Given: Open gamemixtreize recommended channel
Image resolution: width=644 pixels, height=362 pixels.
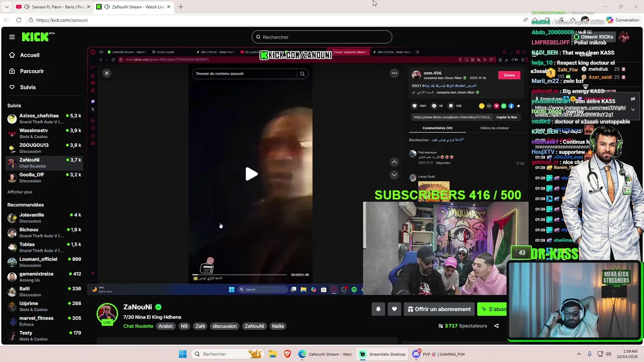Looking at the screenshot, I should coord(44,277).
